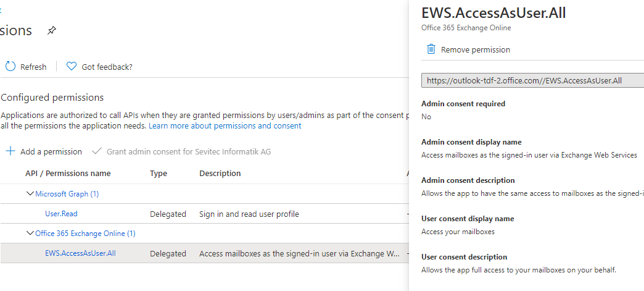Open the Microsoft Graph (1) API link
Image resolution: width=644 pixels, height=291 pixels.
tap(67, 194)
